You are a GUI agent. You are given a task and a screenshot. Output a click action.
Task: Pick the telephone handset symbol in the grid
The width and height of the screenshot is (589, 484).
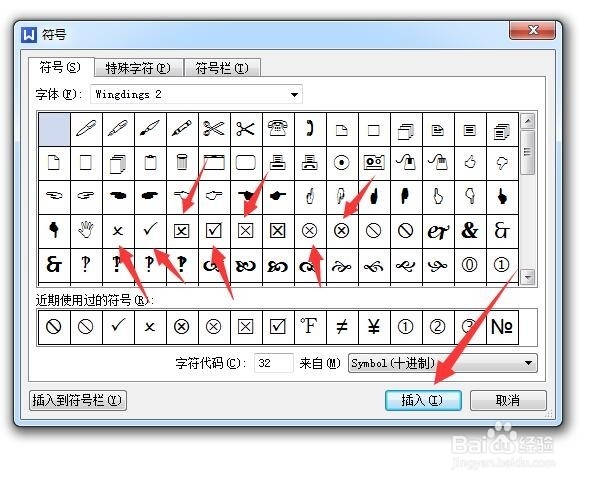click(310, 129)
